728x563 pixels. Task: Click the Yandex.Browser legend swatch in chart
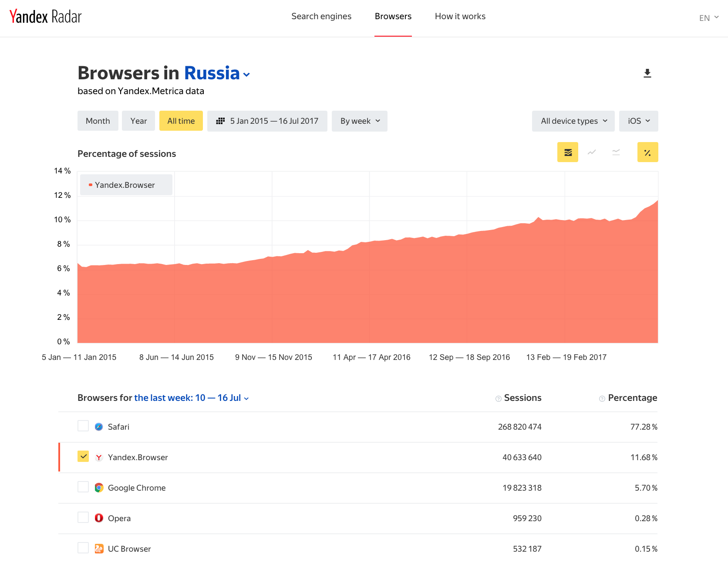pos(91,185)
